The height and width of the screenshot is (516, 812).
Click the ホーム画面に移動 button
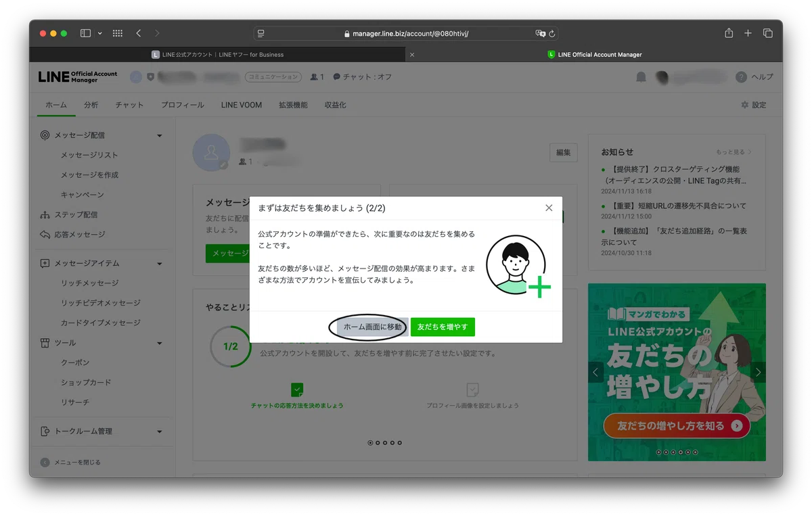click(x=373, y=327)
